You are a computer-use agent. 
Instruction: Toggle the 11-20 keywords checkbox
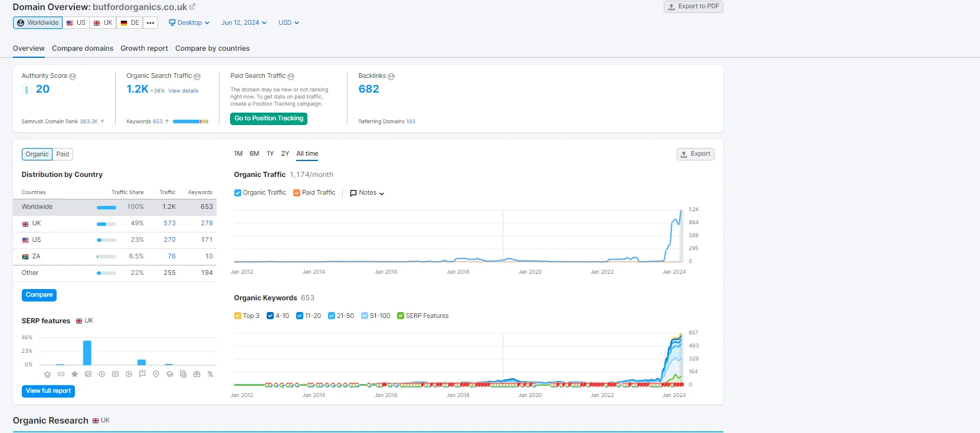point(300,316)
